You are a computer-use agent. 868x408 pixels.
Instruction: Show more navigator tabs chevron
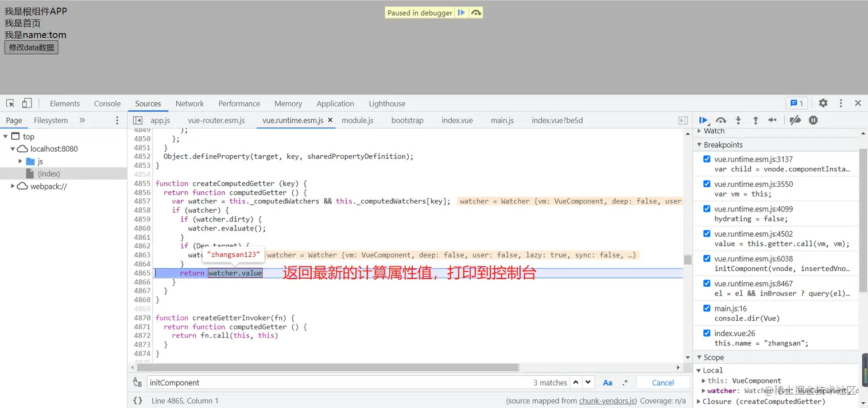pyautogui.click(x=82, y=120)
